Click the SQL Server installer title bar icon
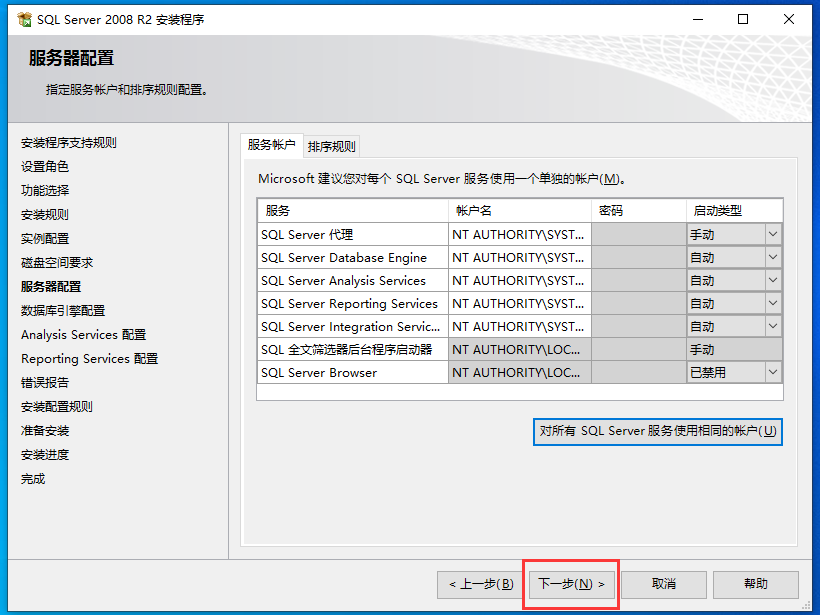The width and height of the screenshot is (820, 615). [24, 19]
